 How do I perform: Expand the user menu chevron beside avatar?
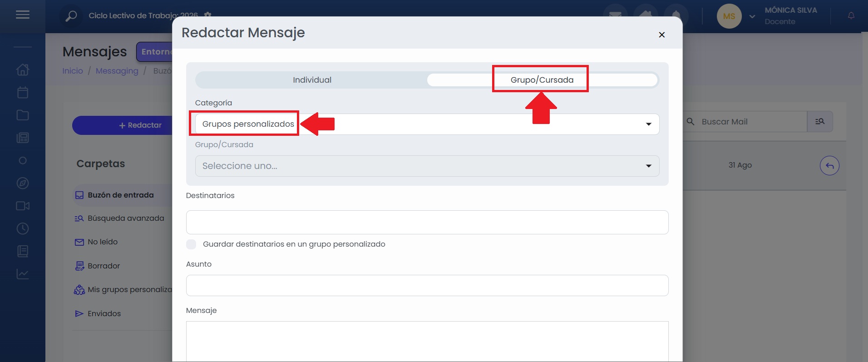tap(752, 16)
